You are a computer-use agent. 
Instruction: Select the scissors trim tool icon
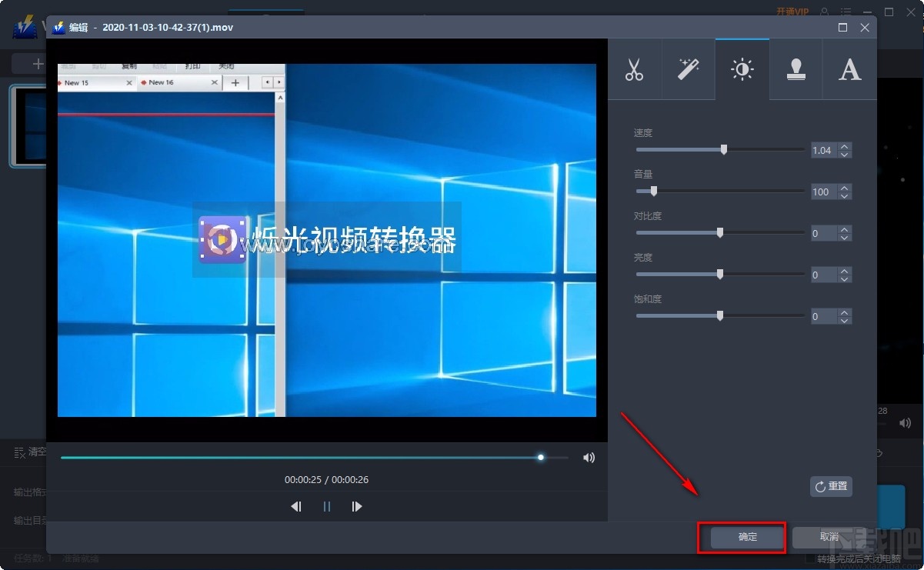635,69
